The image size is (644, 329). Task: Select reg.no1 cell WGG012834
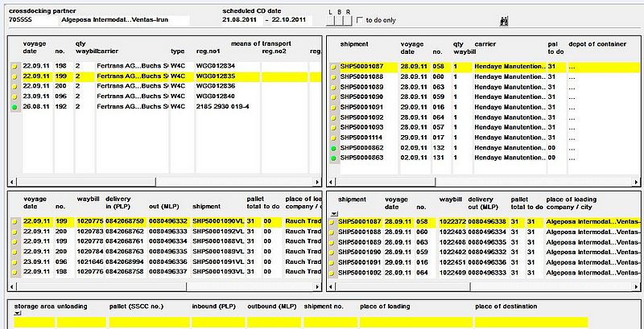[x=228, y=66]
